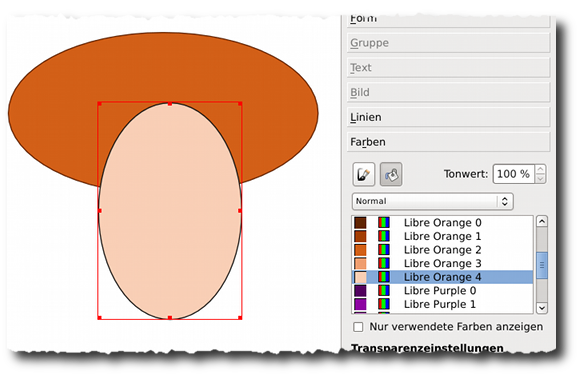Click the RGB icon beside Libre Purple 0
The image size is (579, 378).
click(384, 291)
